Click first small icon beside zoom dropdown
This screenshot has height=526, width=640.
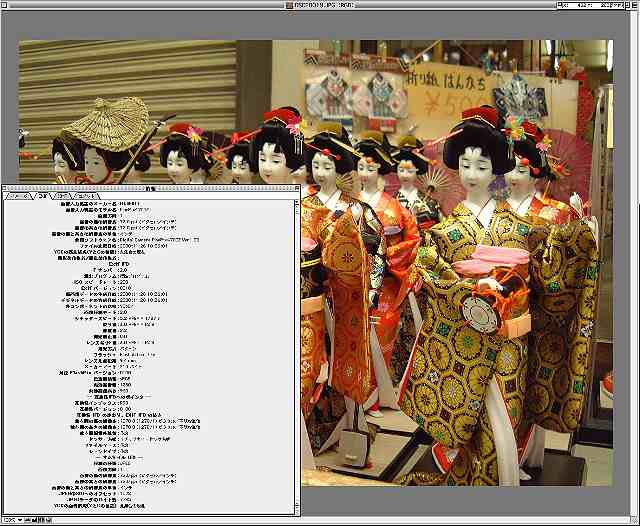click(x=27, y=520)
